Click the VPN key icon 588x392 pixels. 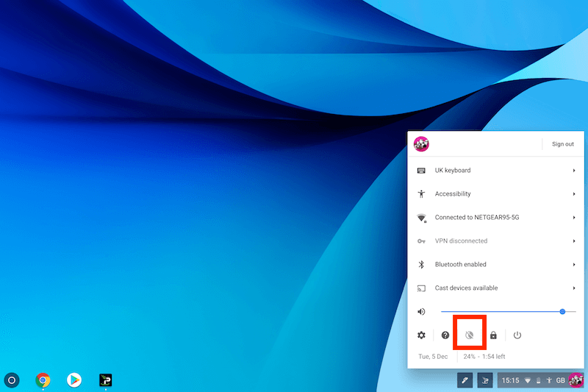421,241
